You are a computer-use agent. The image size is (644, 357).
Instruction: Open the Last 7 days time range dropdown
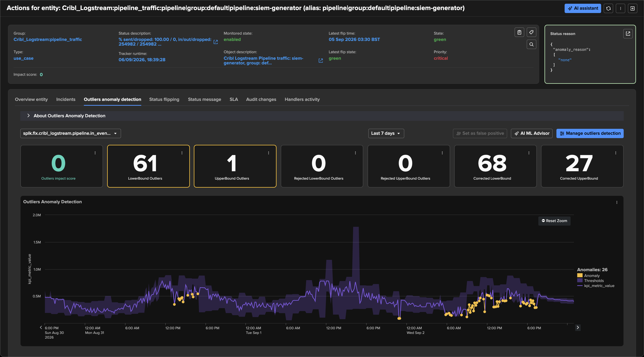386,133
